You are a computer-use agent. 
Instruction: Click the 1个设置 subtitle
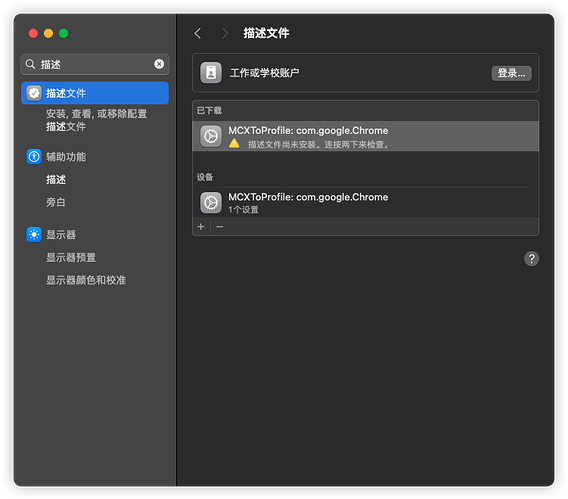(243, 210)
